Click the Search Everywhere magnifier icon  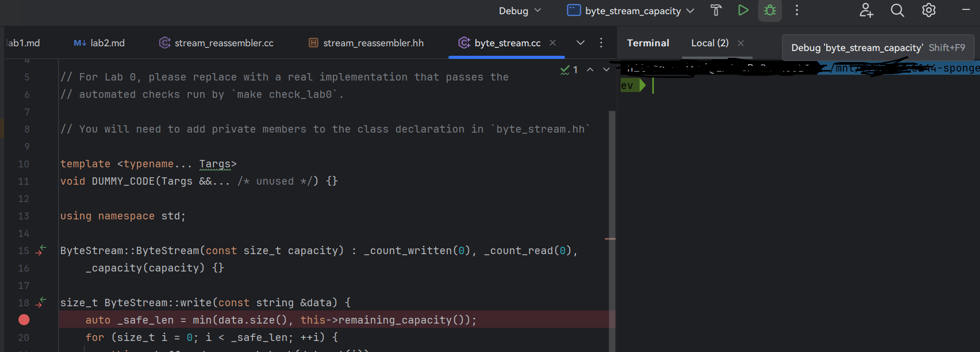pos(897,11)
